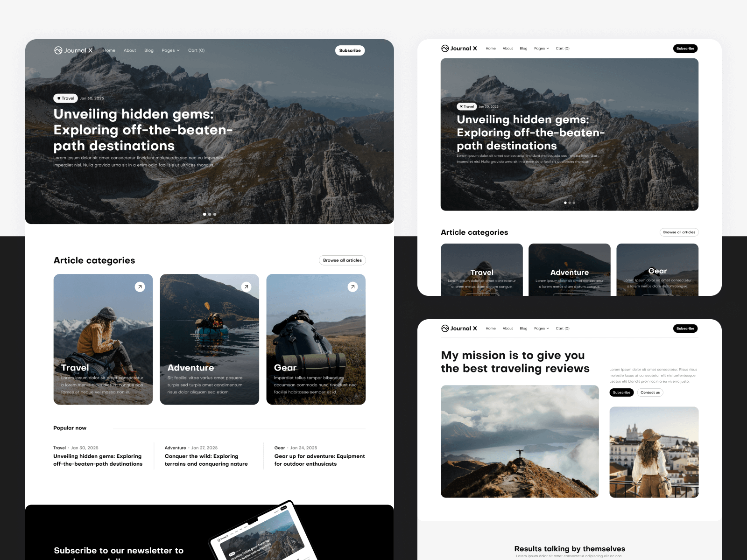Viewport: 747px width, 560px height.
Task: Click the Travel tag badge in top-right hero
Action: [x=466, y=106]
